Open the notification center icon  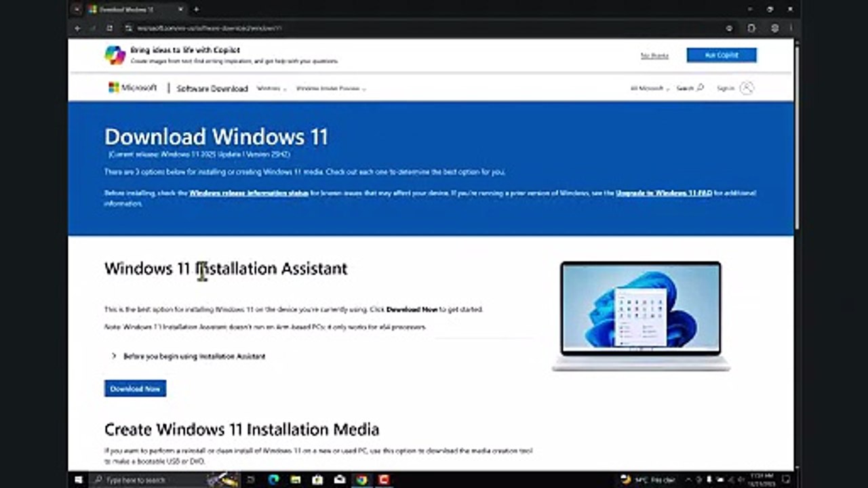(787, 480)
